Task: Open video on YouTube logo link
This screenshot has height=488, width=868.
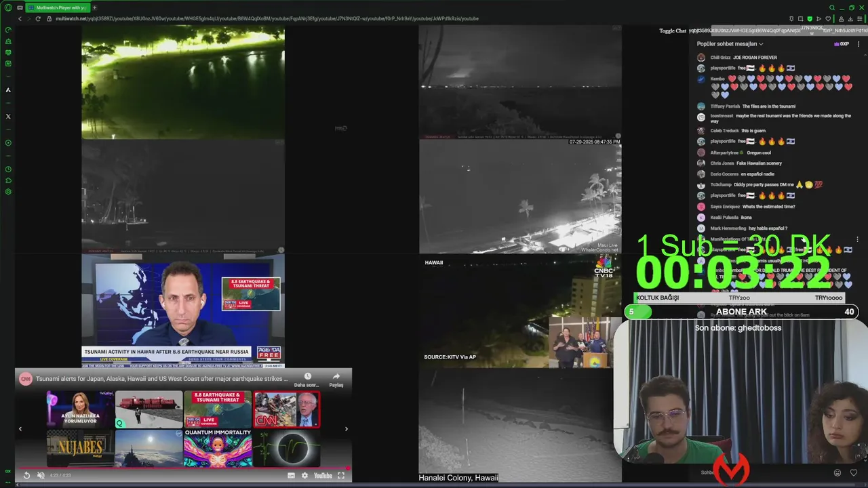Action: [323, 475]
